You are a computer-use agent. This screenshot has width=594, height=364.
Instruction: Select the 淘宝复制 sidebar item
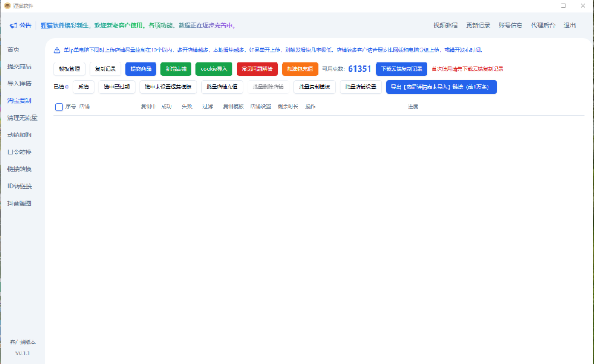(19, 100)
